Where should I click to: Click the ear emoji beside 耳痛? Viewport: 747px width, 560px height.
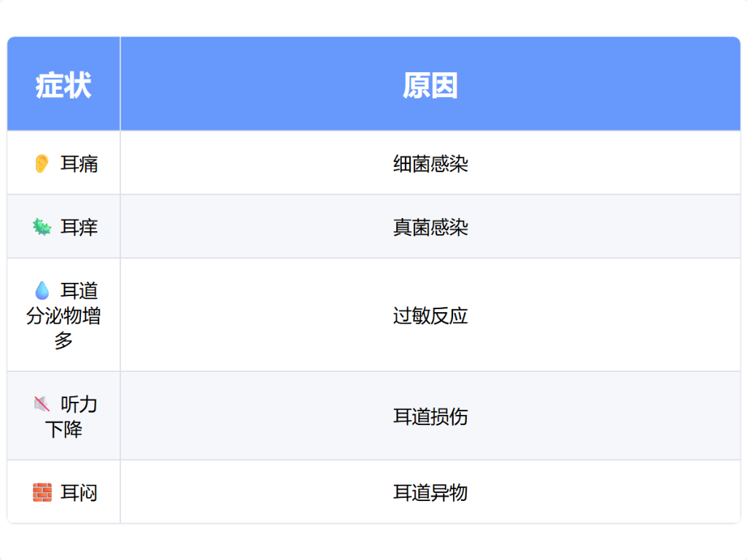click(42, 163)
